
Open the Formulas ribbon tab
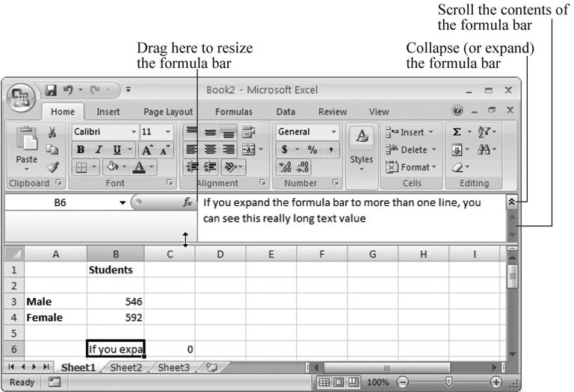pos(233,112)
